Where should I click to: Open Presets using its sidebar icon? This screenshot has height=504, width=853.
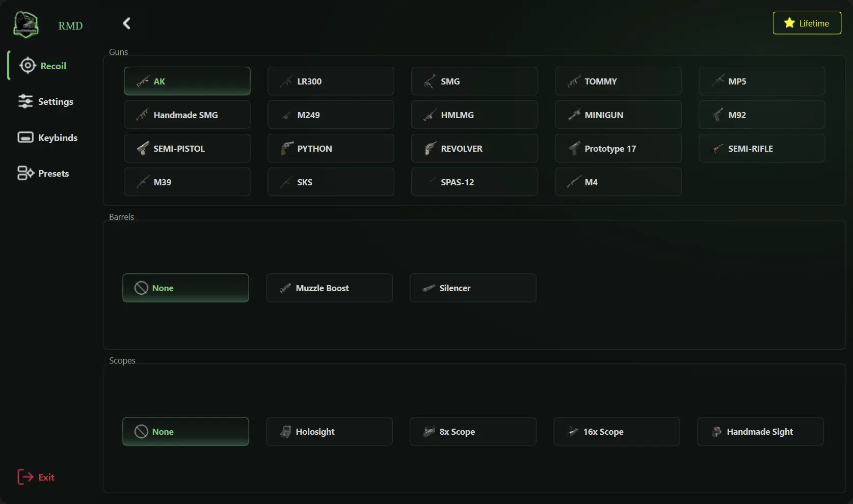[x=25, y=173]
